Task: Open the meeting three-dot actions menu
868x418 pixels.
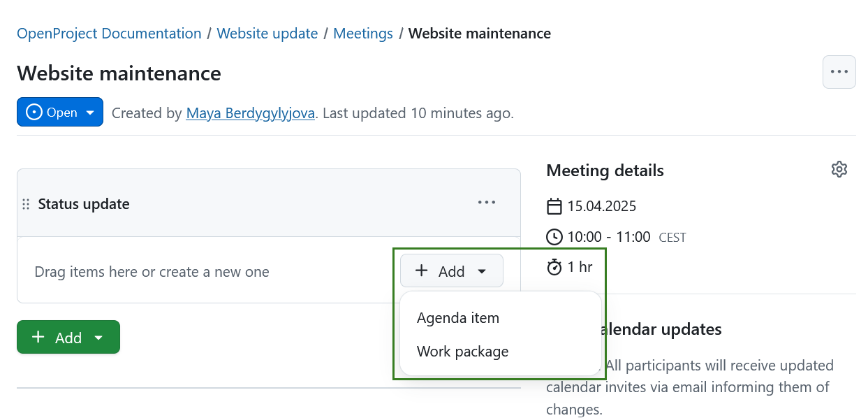Action: (x=839, y=72)
